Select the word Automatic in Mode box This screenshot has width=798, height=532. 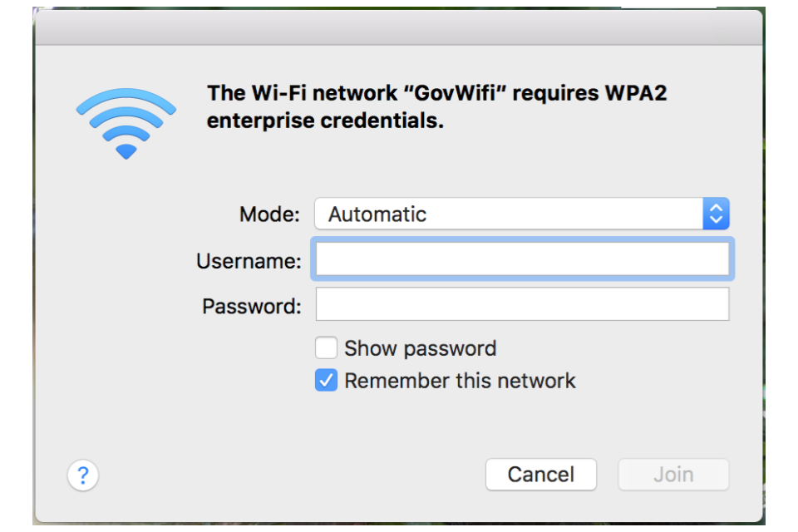click(377, 214)
